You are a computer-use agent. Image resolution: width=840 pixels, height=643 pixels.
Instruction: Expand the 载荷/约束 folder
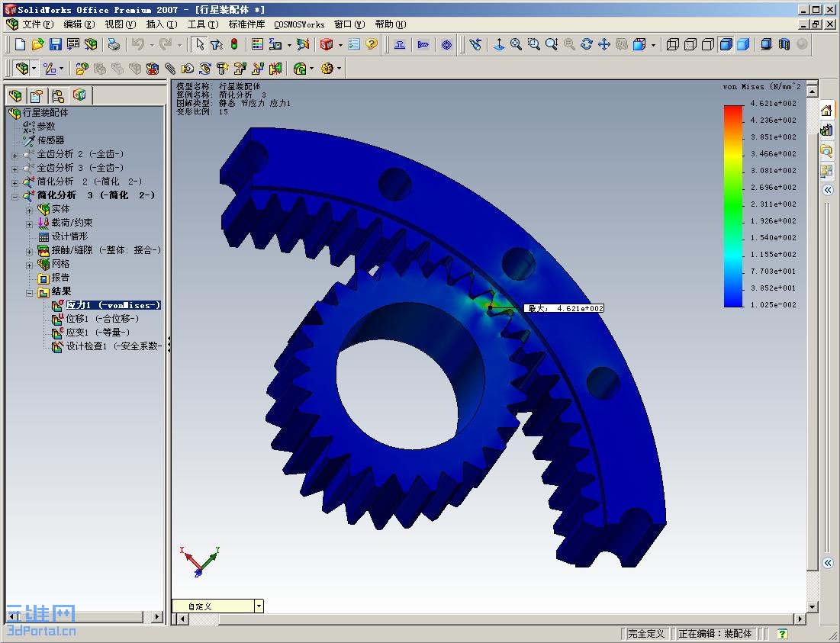(x=30, y=224)
